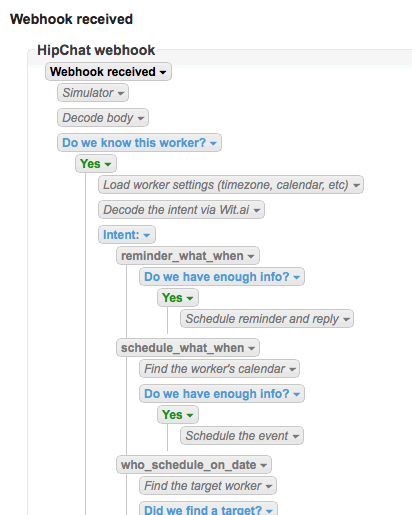Select the 'Schedule the event' action

click(242, 436)
